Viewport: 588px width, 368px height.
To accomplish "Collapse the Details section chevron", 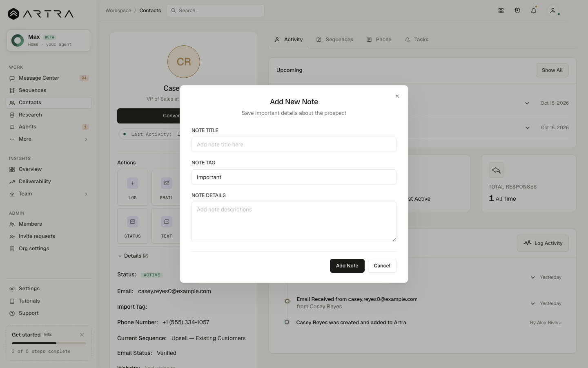I will (120, 256).
